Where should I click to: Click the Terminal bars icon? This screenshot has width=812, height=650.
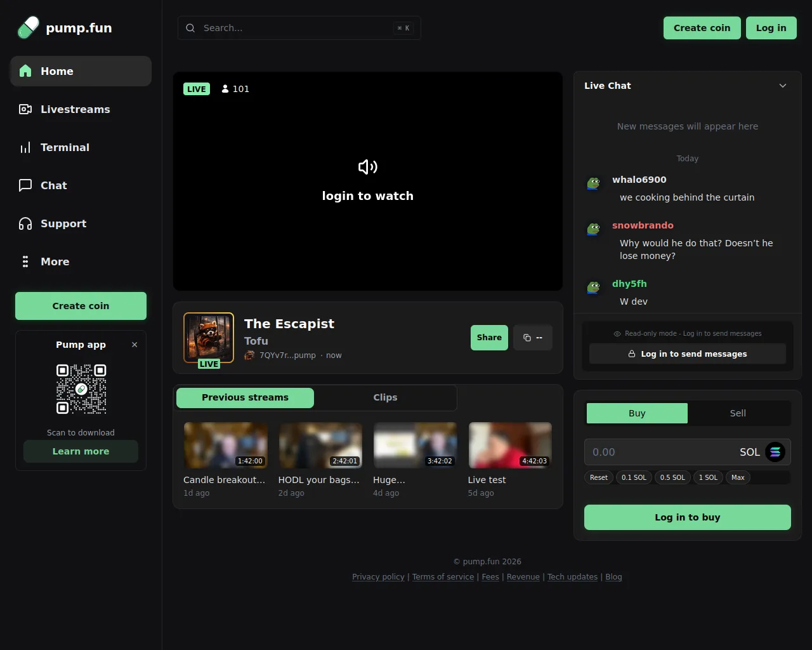tap(25, 147)
